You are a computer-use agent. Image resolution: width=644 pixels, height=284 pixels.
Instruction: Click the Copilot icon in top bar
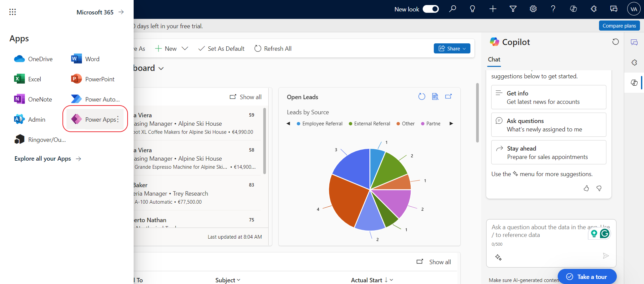[573, 9]
